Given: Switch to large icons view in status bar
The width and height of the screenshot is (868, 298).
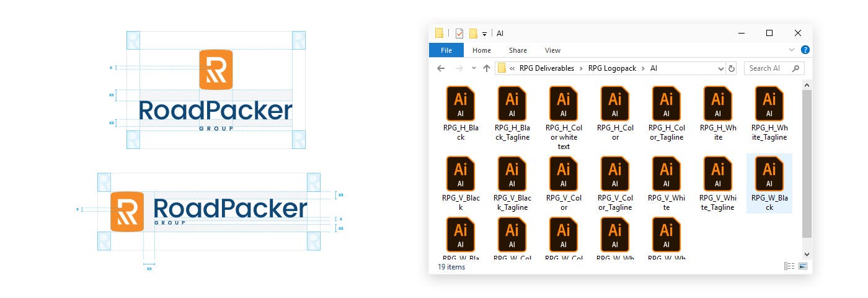Looking at the screenshot, I should click(x=803, y=266).
